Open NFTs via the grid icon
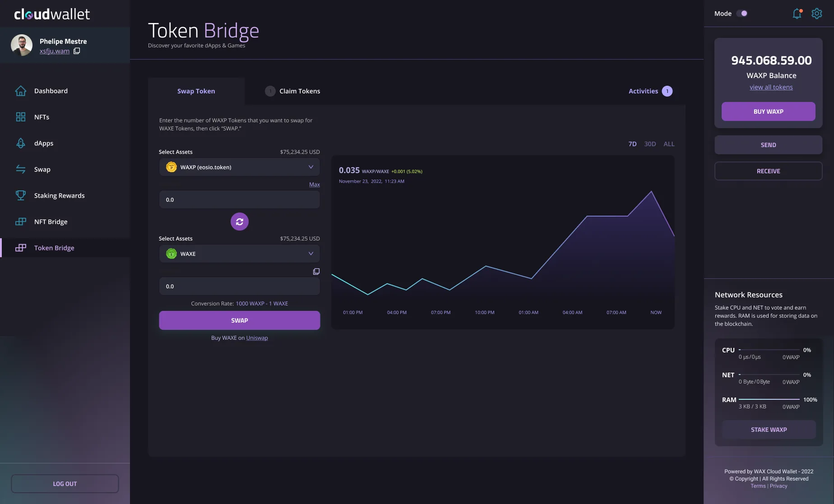 pyautogui.click(x=21, y=117)
